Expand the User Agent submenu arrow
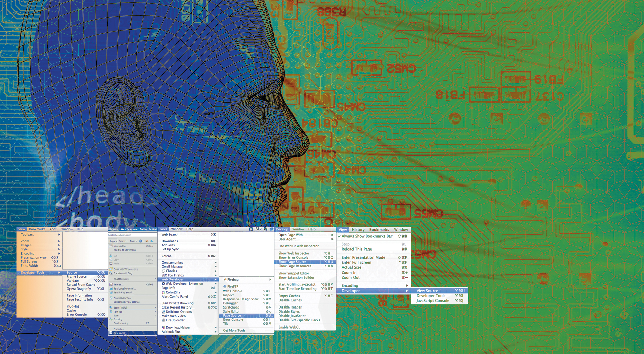The width and height of the screenshot is (644, 354). [x=333, y=239]
